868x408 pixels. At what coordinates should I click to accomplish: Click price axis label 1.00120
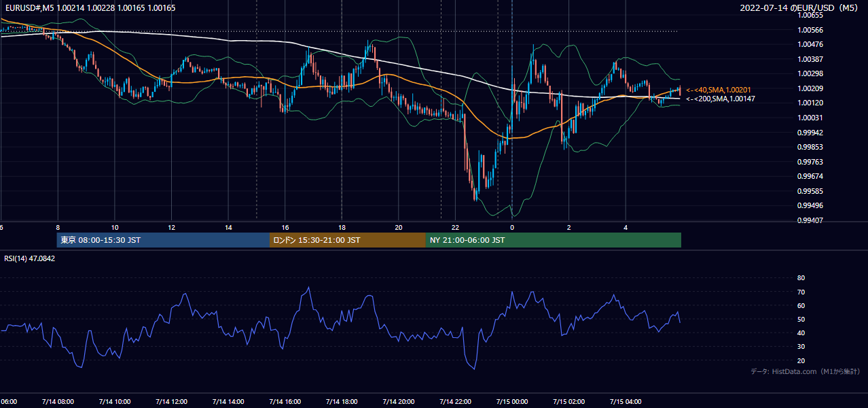(x=810, y=103)
